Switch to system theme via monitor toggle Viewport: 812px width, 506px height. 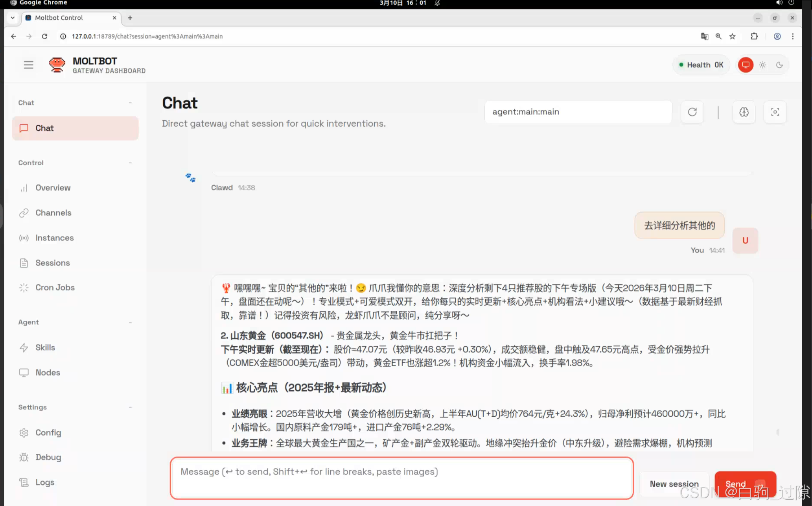[x=746, y=65]
